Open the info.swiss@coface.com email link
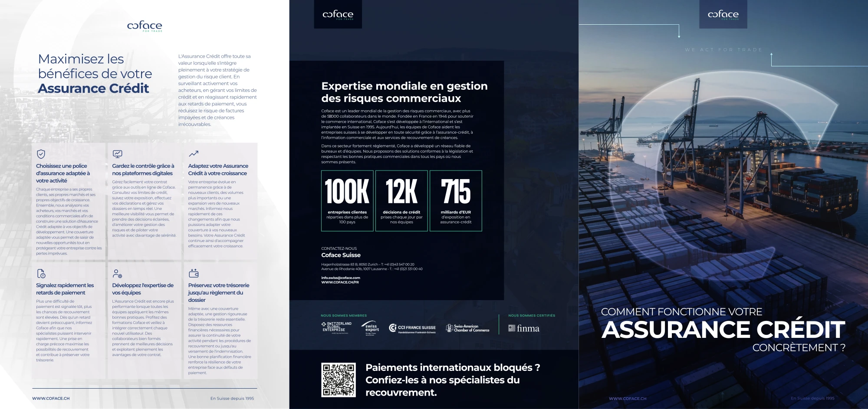The width and height of the screenshot is (868, 409). (x=341, y=278)
